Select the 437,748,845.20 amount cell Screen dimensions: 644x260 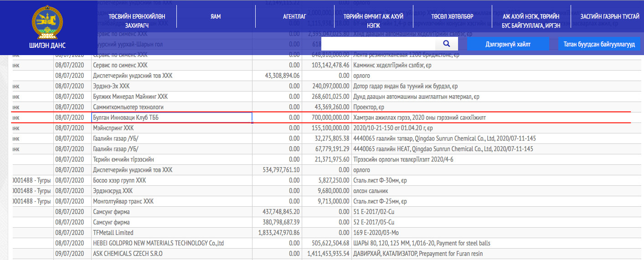click(277, 212)
